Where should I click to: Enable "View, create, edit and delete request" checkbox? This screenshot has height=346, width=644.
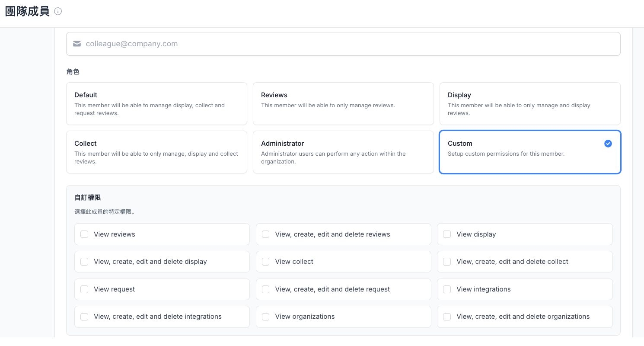[266, 289]
